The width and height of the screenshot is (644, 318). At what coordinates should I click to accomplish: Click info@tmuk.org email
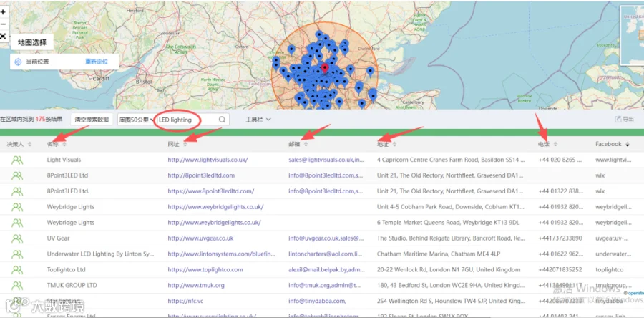(x=324, y=285)
